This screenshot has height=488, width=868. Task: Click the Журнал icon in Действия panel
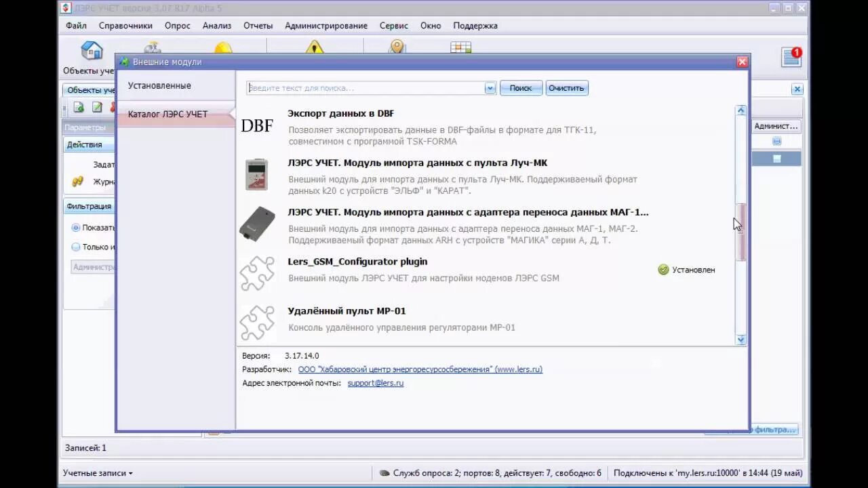(x=78, y=182)
